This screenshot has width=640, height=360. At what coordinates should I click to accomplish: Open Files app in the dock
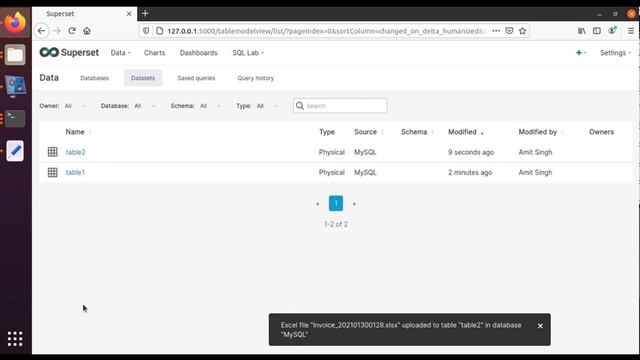16,54
